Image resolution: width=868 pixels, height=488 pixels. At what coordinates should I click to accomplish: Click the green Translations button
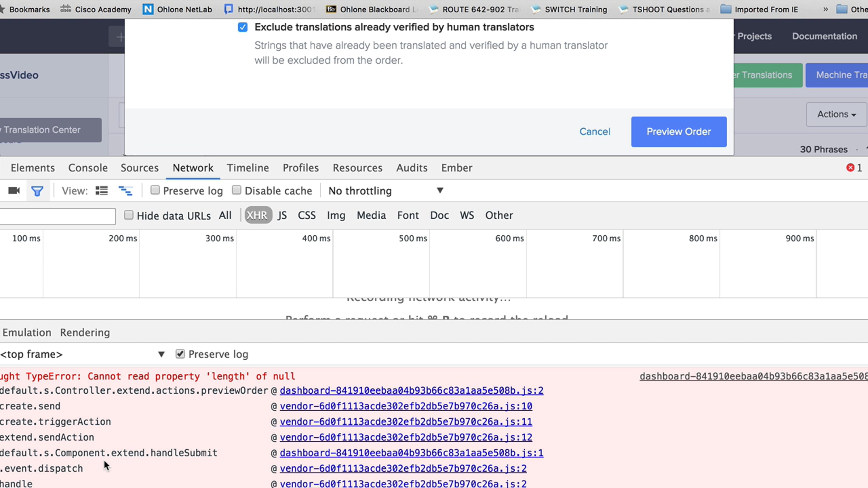[768, 75]
